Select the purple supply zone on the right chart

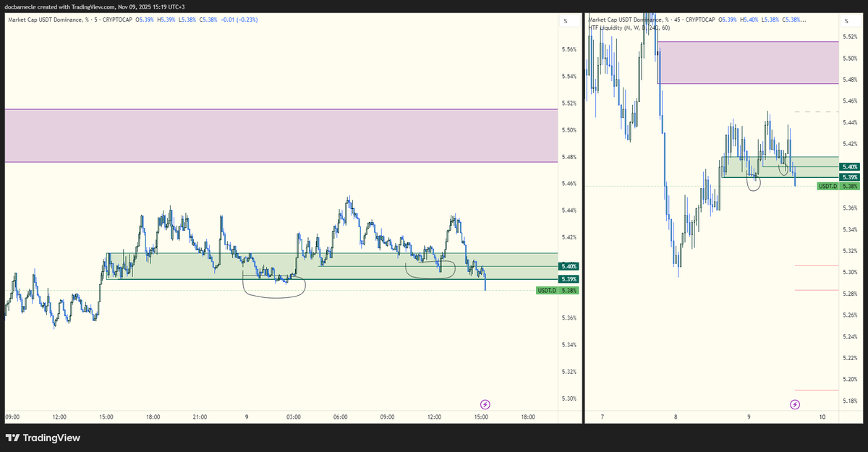pyautogui.click(x=749, y=63)
